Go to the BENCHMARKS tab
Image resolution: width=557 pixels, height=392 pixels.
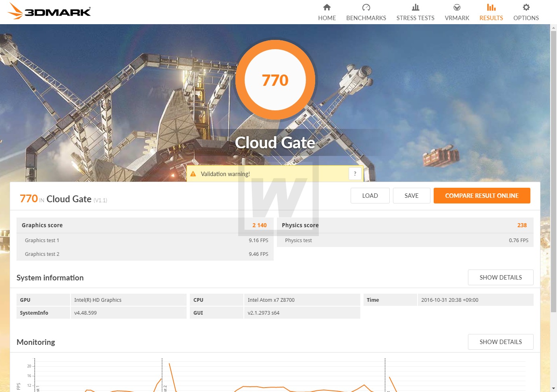tap(366, 18)
